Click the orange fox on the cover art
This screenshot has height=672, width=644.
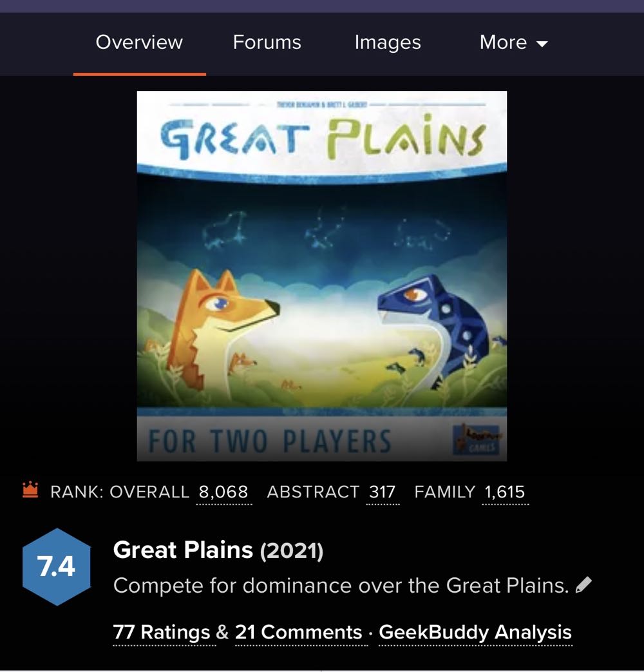click(x=218, y=326)
